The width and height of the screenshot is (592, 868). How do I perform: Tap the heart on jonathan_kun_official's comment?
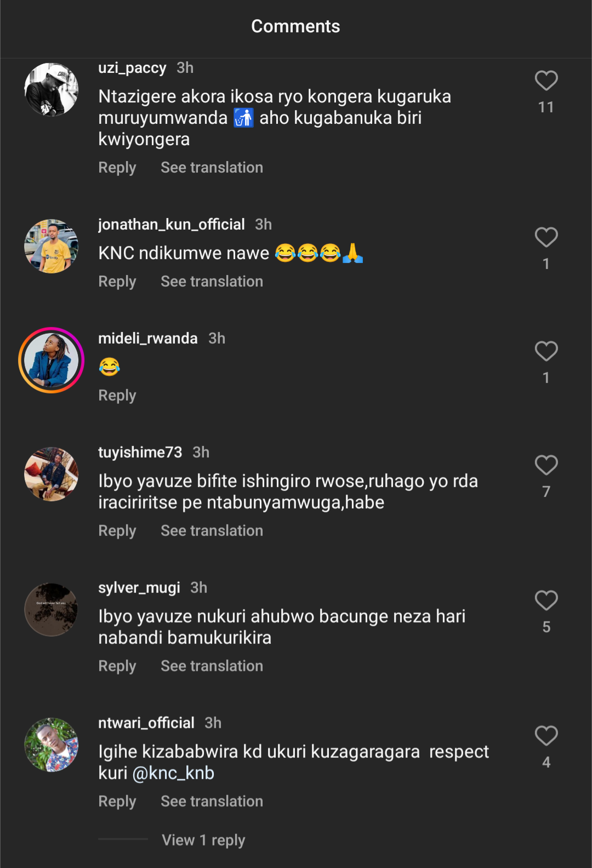coord(546,238)
